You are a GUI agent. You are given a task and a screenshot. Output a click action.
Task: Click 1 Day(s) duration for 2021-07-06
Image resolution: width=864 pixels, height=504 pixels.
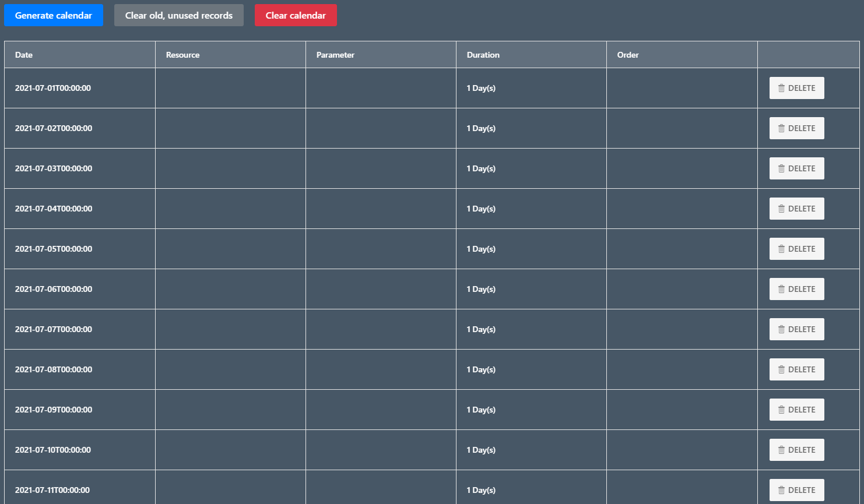(481, 289)
